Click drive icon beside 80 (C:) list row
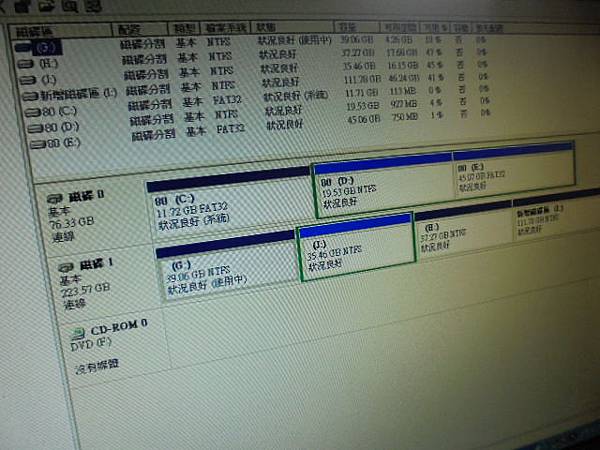Screen dimensions: 600x450 [x=32, y=112]
